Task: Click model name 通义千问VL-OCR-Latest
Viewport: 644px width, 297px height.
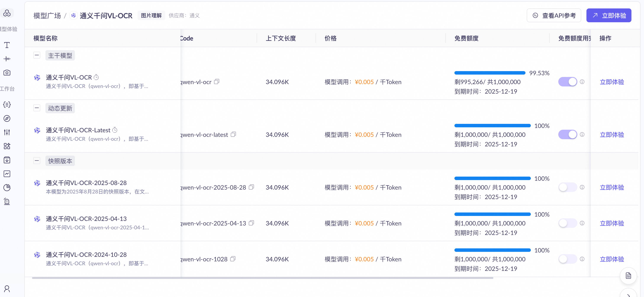Action: click(x=78, y=130)
